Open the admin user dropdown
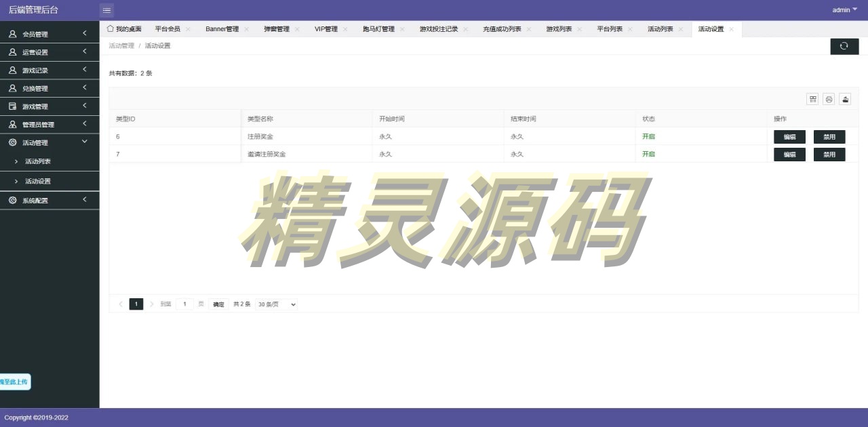868x427 pixels. [845, 9]
